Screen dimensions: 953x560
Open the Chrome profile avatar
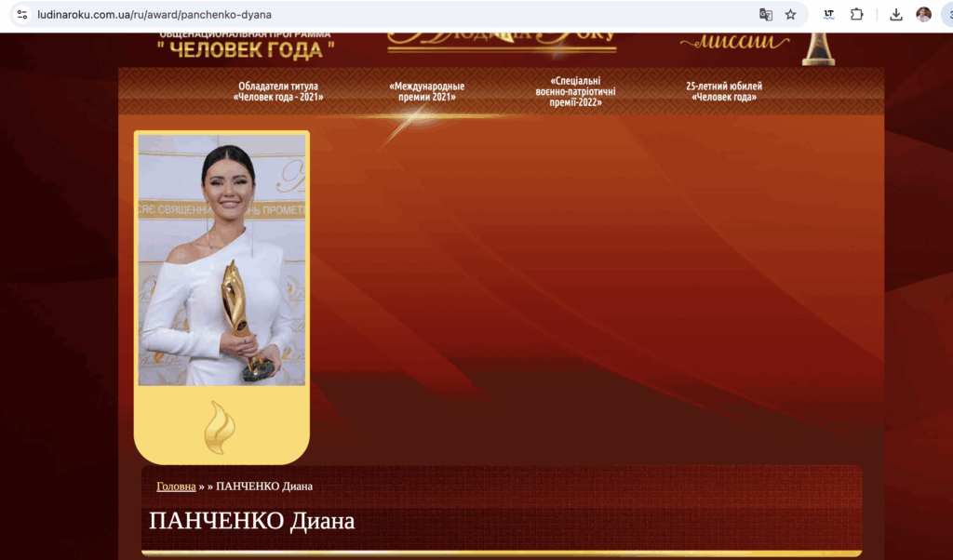[924, 15]
